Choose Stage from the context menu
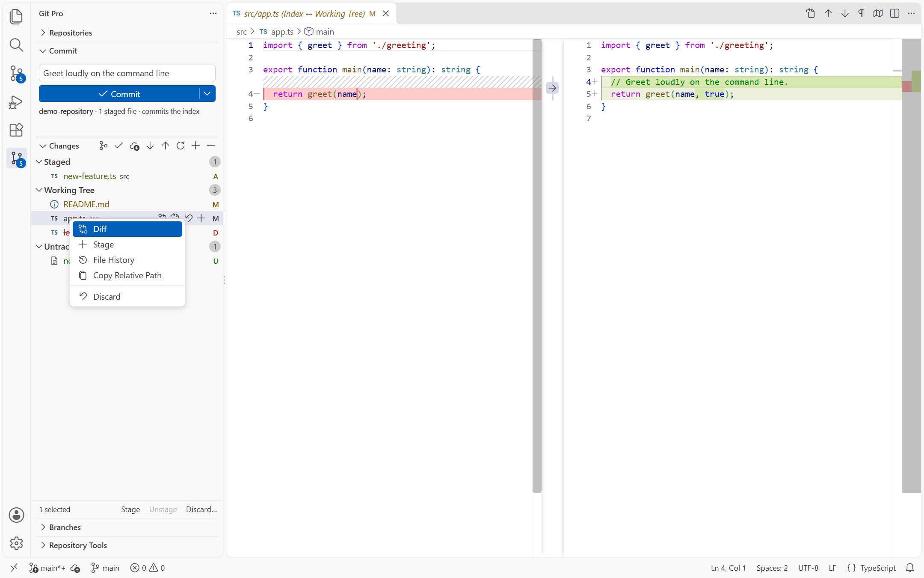This screenshot has height=578, width=924. click(x=127, y=244)
